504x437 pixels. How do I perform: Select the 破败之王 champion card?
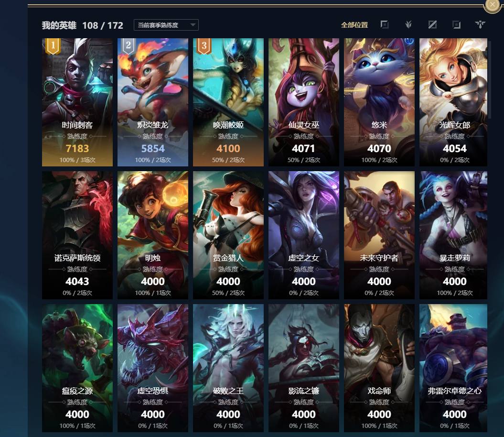click(228, 368)
